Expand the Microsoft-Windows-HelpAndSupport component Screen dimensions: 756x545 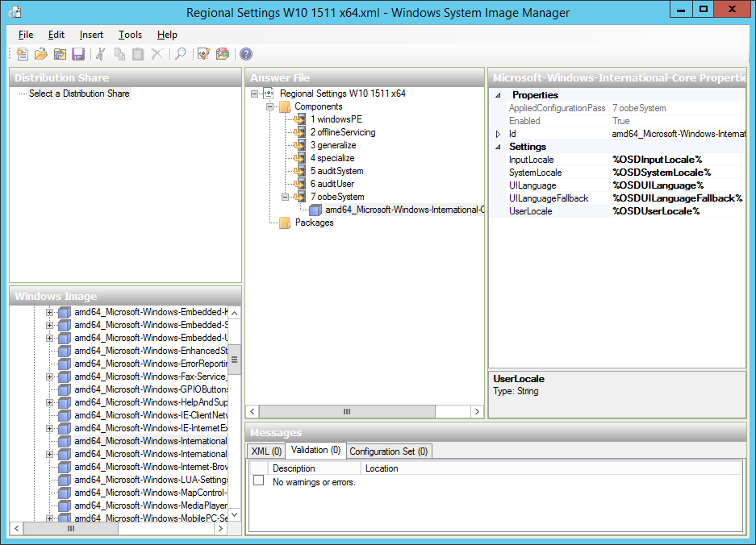point(49,402)
